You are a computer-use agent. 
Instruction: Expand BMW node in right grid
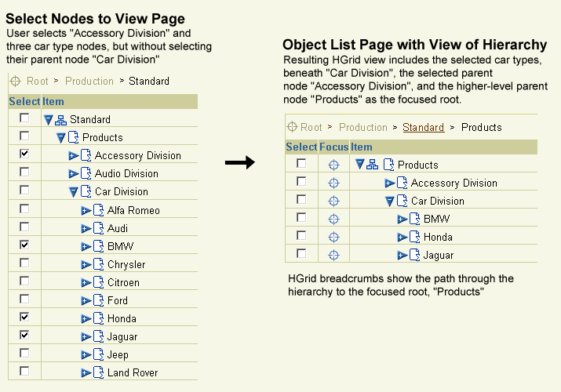403,219
